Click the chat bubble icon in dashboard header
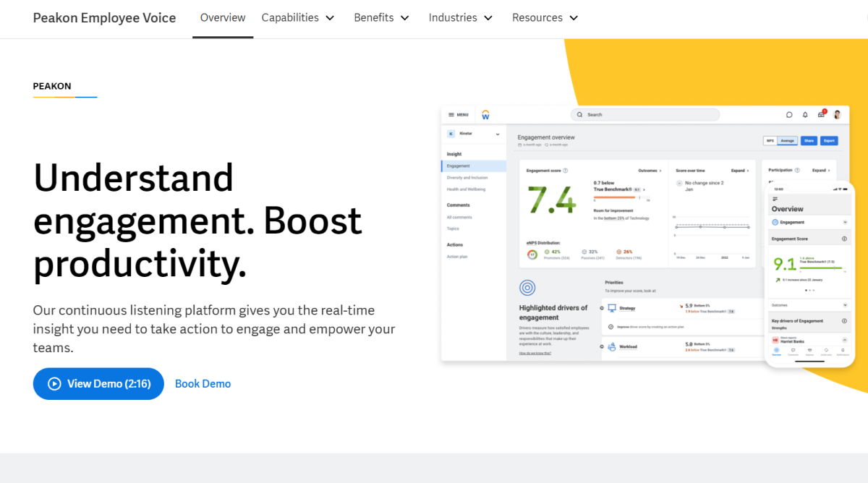 [x=789, y=115]
